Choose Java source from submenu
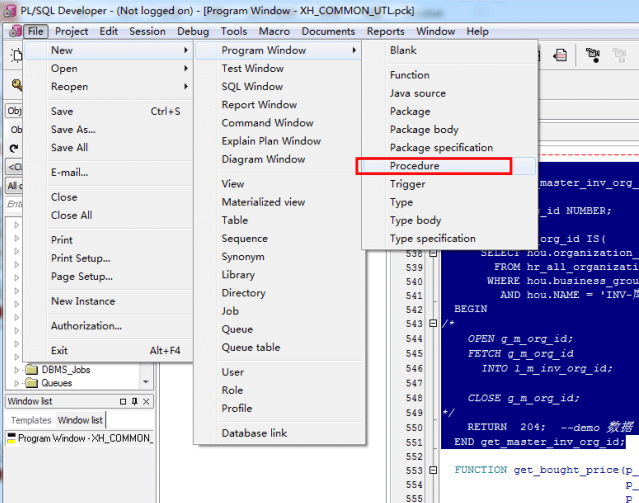Image resolution: width=639 pixels, height=503 pixels. (x=448, y=93)
